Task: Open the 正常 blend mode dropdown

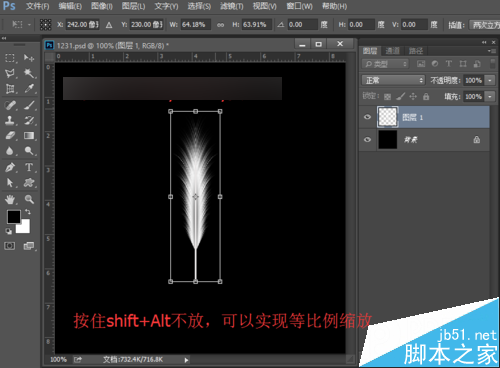Action: 393,80
